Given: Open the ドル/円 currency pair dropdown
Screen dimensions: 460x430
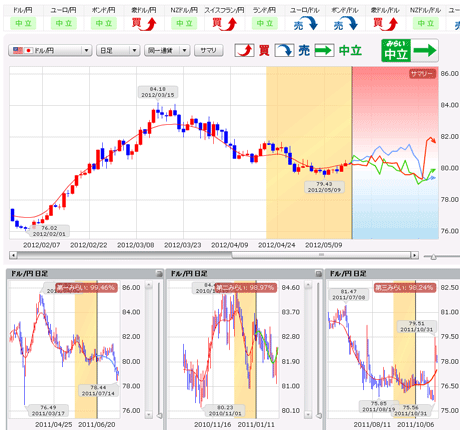Looking at the screenshot, I should tap(50, 50).
